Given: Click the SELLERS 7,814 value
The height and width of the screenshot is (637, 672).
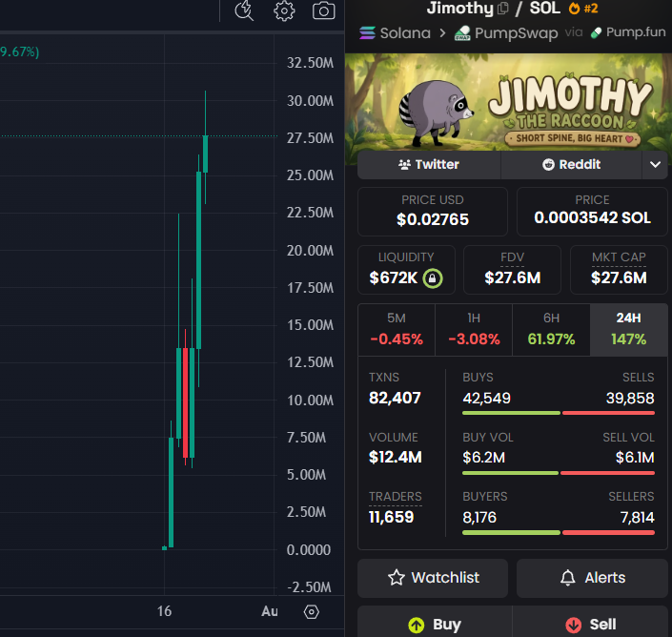Looking at the screenshot, I should tap(638, 518).
